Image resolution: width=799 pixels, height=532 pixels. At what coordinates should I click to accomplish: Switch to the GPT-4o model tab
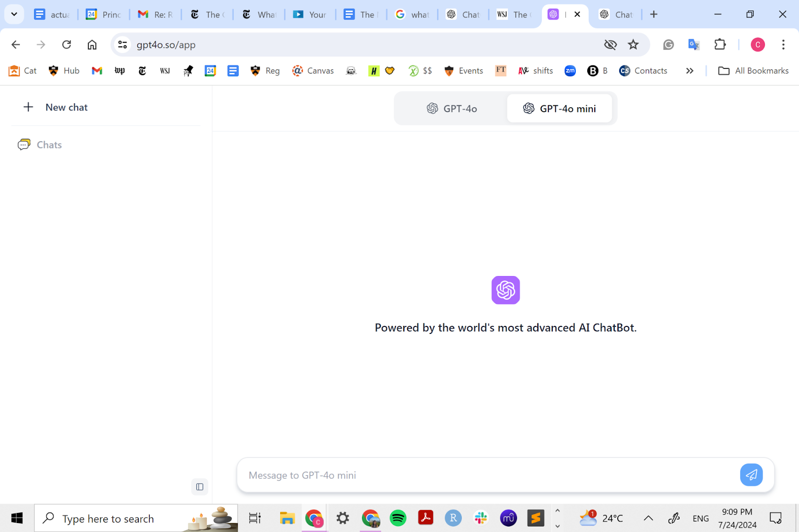pyautogui.click(x=451, y=108)
